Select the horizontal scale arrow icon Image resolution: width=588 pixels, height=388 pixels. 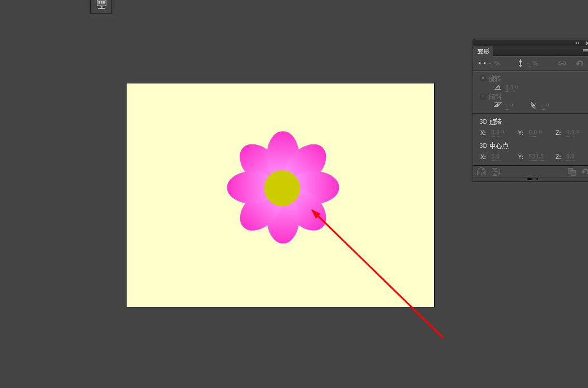coord(482,63)
